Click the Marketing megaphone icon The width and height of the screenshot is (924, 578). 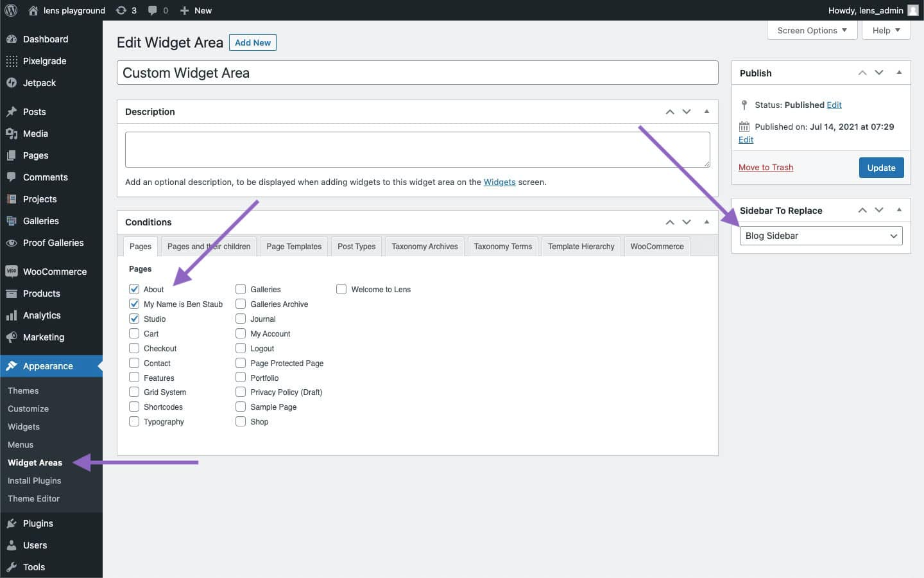[x=11, y=337]
